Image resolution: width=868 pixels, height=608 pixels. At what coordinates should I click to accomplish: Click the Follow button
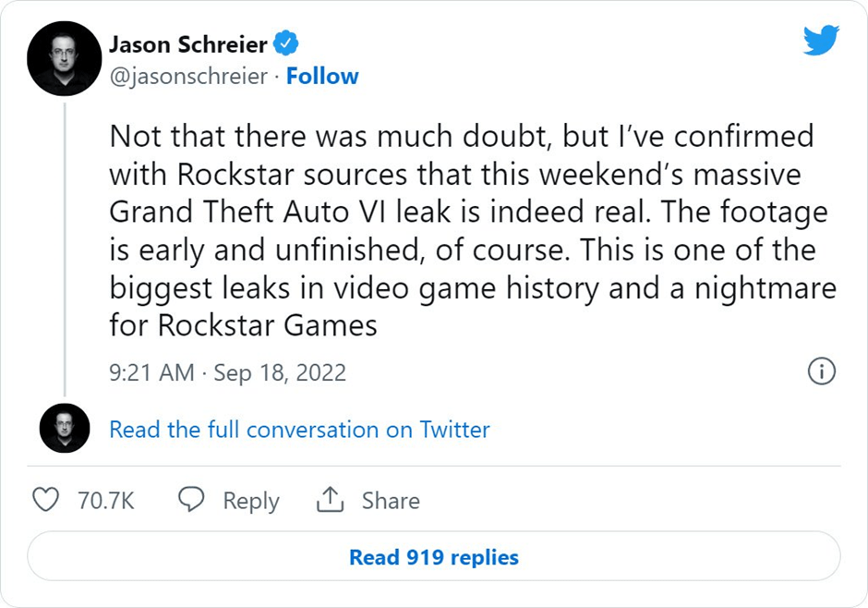(323, 76)
